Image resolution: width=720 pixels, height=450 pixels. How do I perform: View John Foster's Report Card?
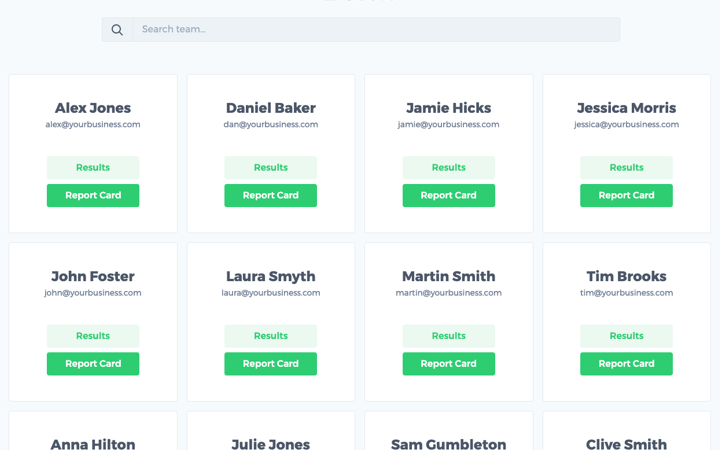coord(93,364)
